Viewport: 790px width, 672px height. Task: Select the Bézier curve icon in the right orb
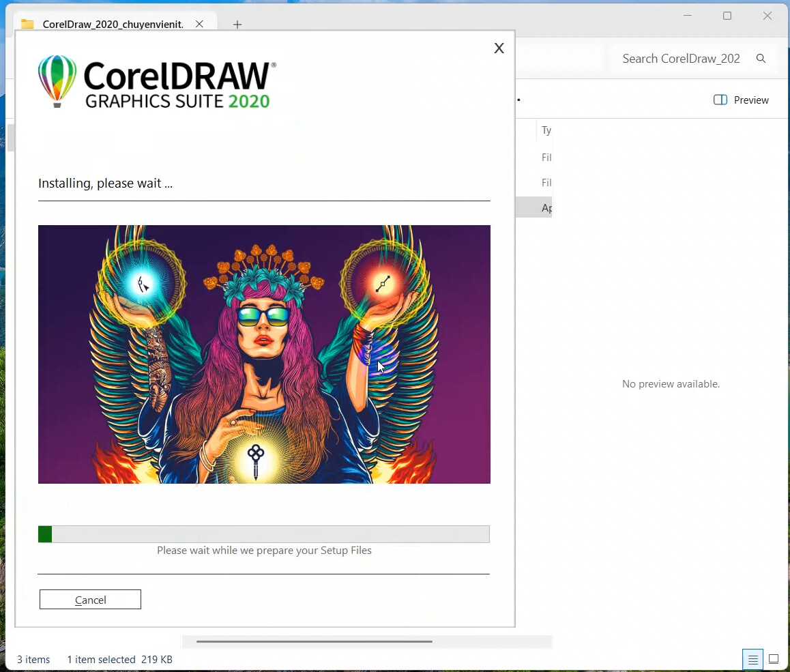[385, 282]
